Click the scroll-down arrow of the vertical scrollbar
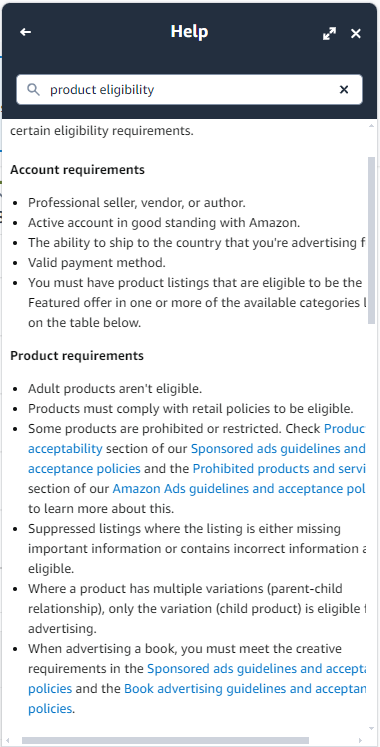The width and height of the screenshot is (380, 747). (371, 728)
